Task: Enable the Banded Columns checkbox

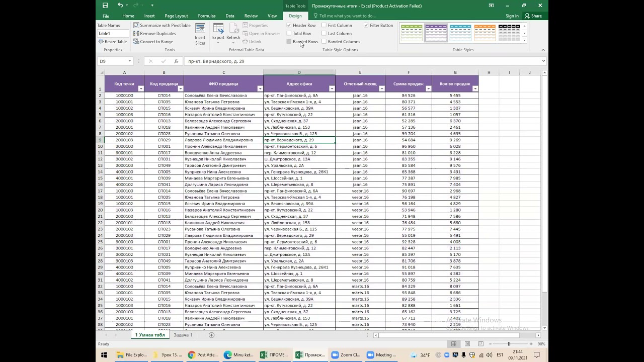Action: tap(324, 42)
